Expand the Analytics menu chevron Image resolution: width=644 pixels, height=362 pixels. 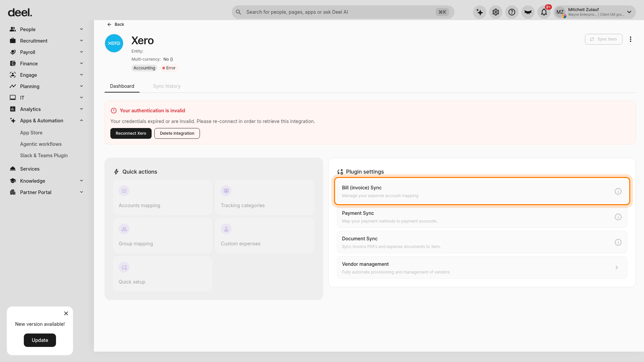[x=82, y=109]
